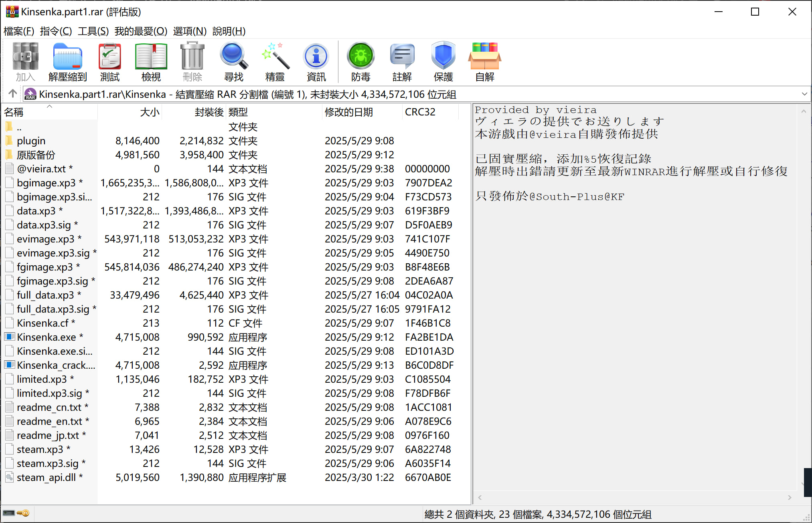Open the View book icon
This screenshot has width=812, height=523.
click(x=151, y=61)
